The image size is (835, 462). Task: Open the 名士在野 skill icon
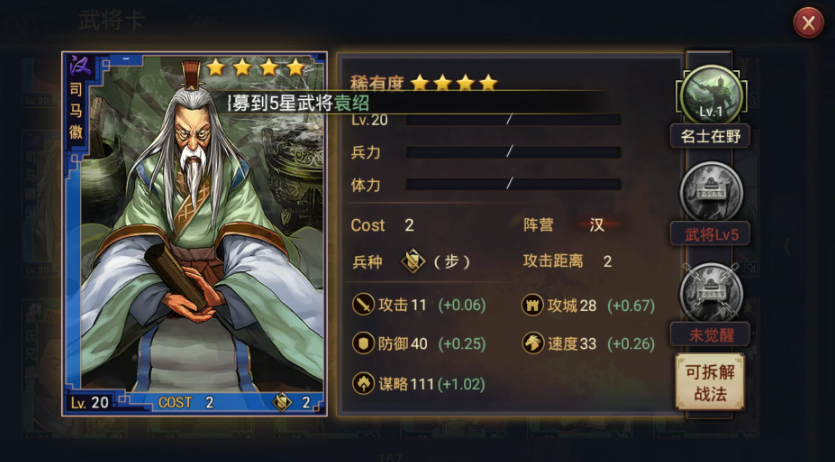pos(711,95)
